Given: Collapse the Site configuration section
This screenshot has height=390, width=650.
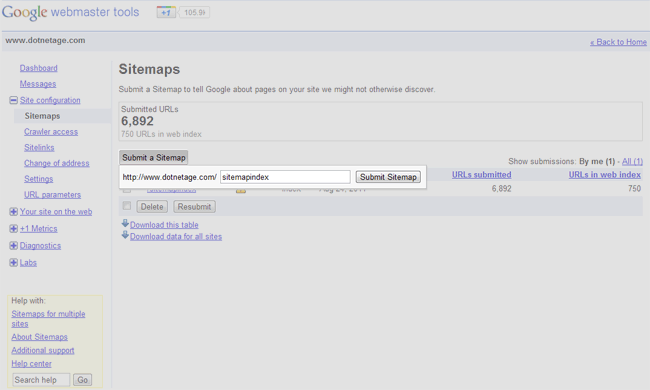Looking at the screenshot, I should [x=14, y=100].
